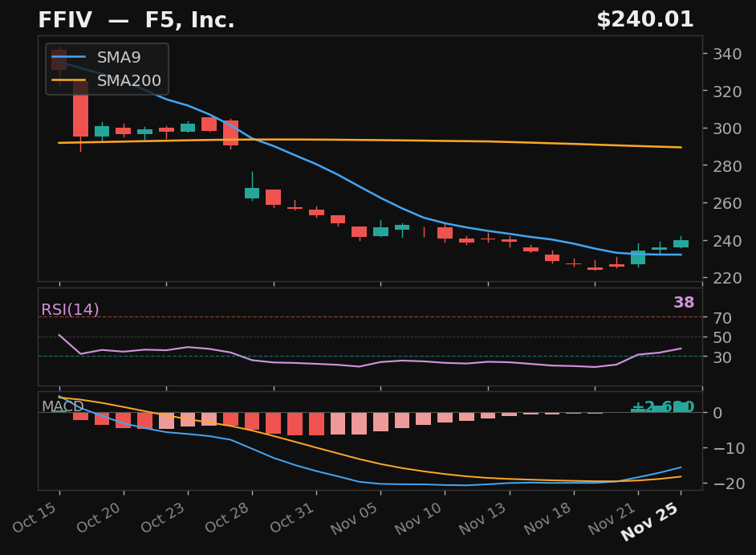This screenshot has width=756, height=555.
Task: Click the RSI axis label '70'
Action: click(723, 319)
